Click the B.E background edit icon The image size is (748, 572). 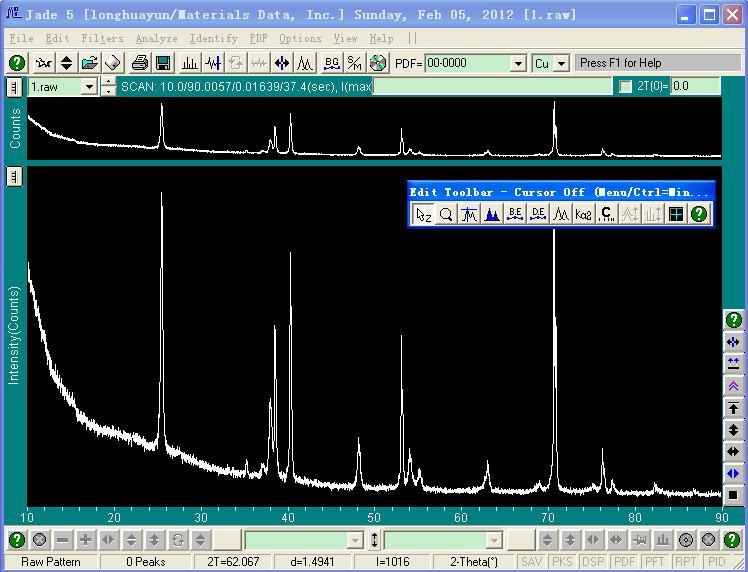point(515,214)
